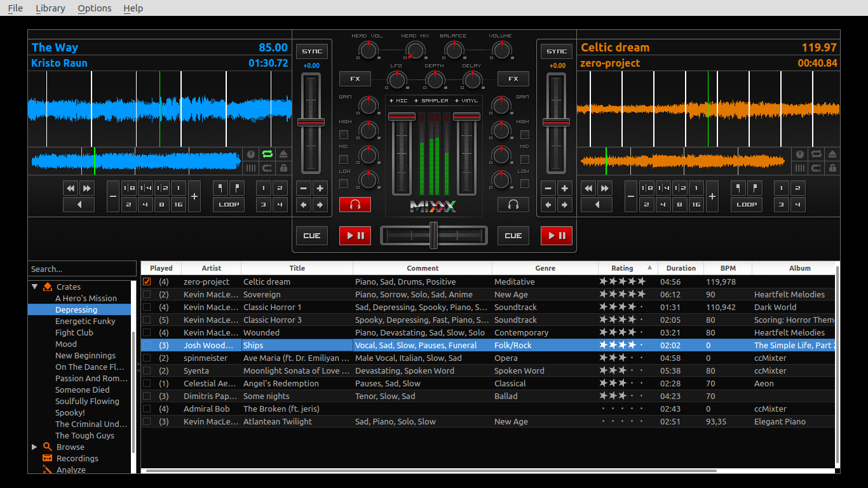Click pitch nudge left arrow on left deck
Screen dimensions: 868x488
point(304,205)
